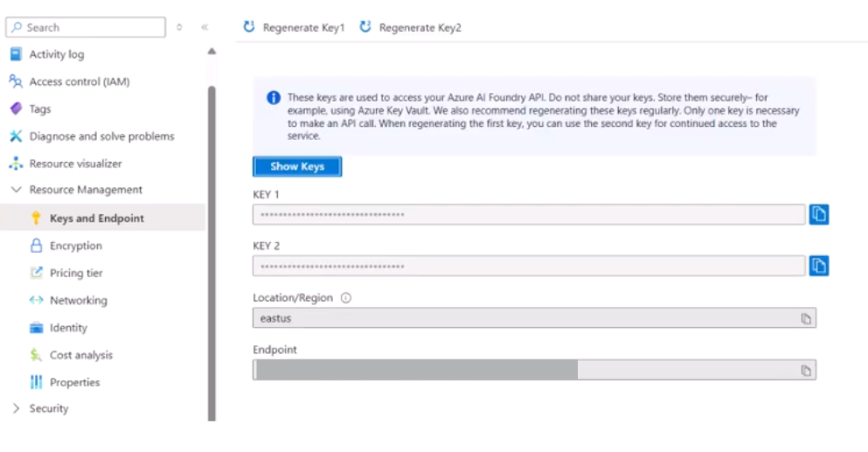Viewport: 868px width, 452px height.
Task: Copy KEY 2 value with copy icon
Action: click(818, 266)
